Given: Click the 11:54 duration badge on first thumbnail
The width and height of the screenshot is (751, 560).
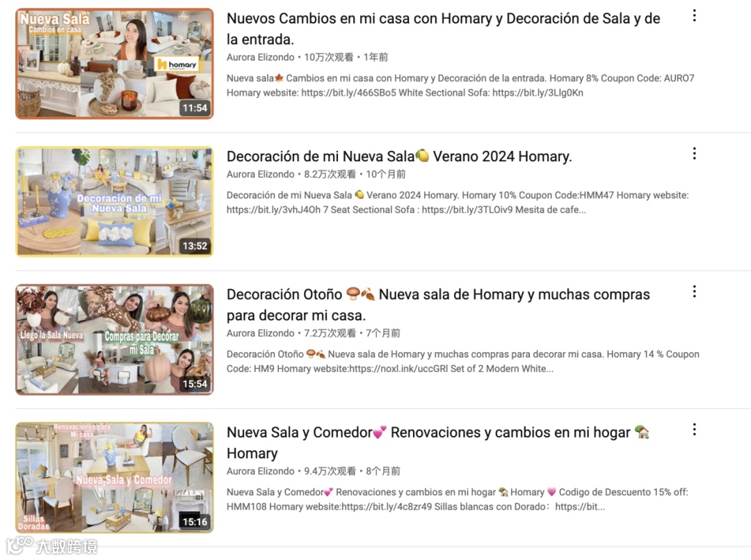Looking at the screenshot, I should (x=195, y=108).
